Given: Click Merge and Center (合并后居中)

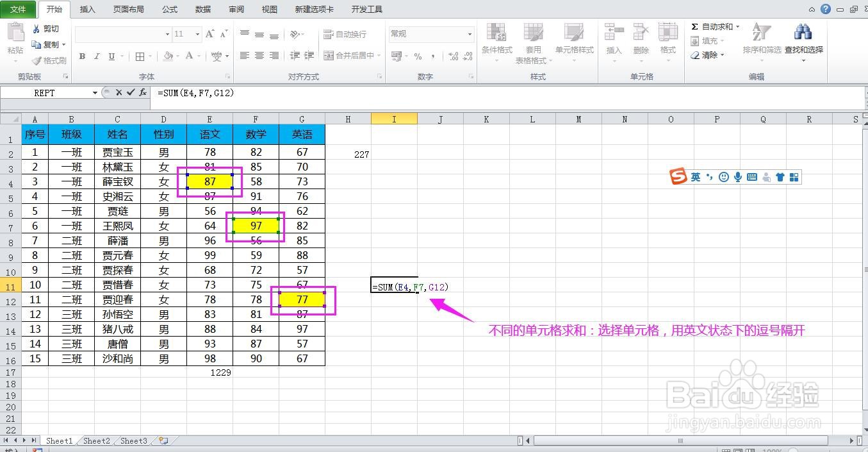Looking at the screenshot, I should [x=349, y=56].
